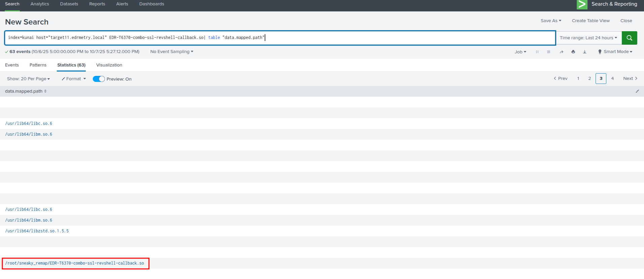
Task: Open the Time range Last 24 hours picker
Action: (x=588, y=38)
